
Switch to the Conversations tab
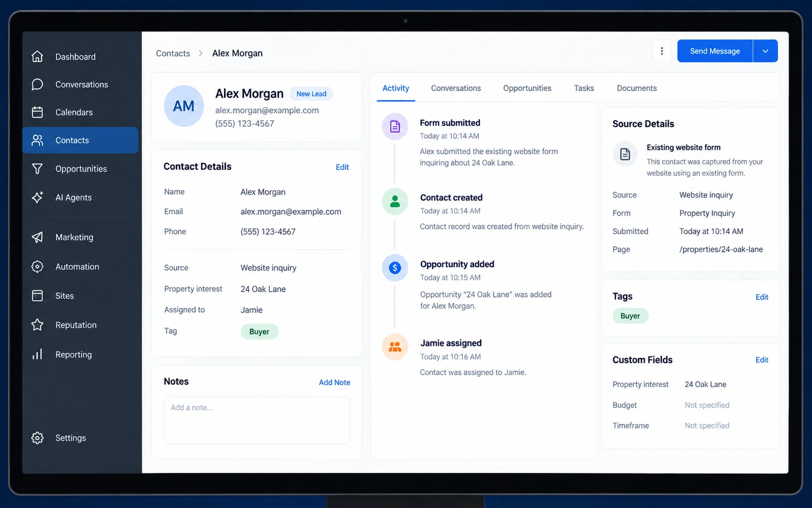pos(456,88)
